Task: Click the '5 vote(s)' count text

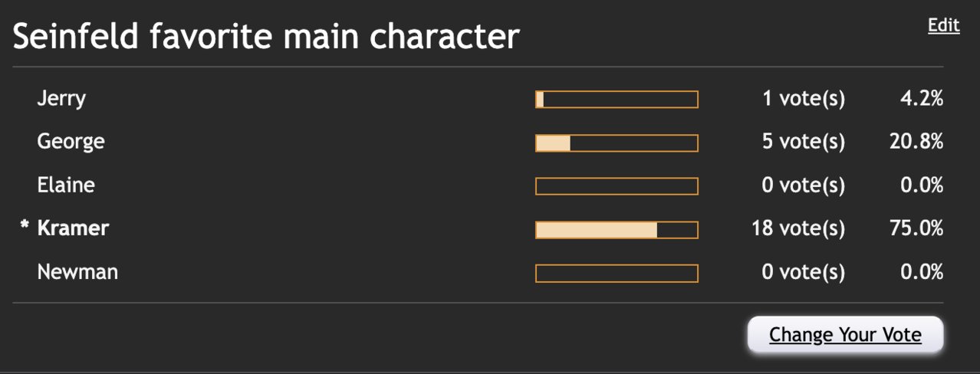Action: (804, 143)
